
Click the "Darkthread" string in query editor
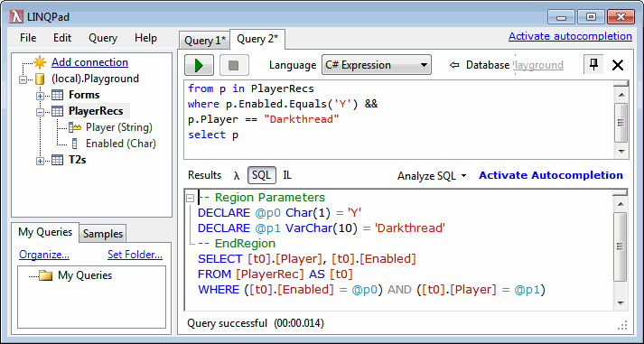(x=302, y=119)
